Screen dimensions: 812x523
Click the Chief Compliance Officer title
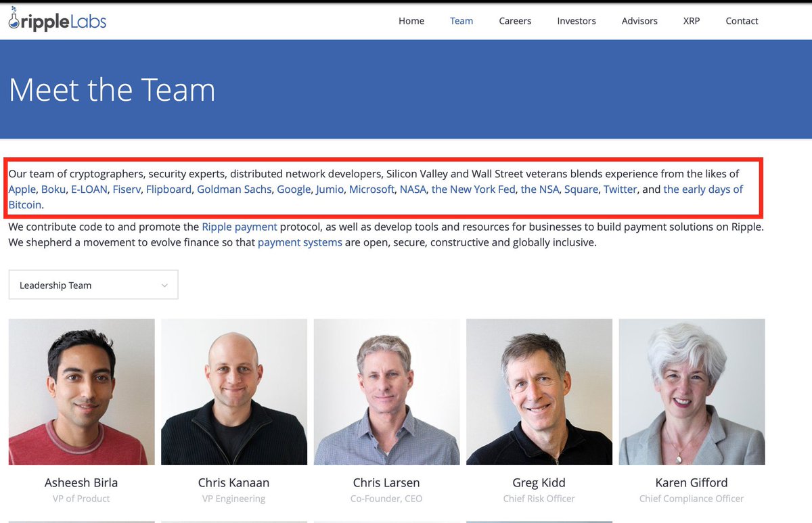[x=692, y=499]
